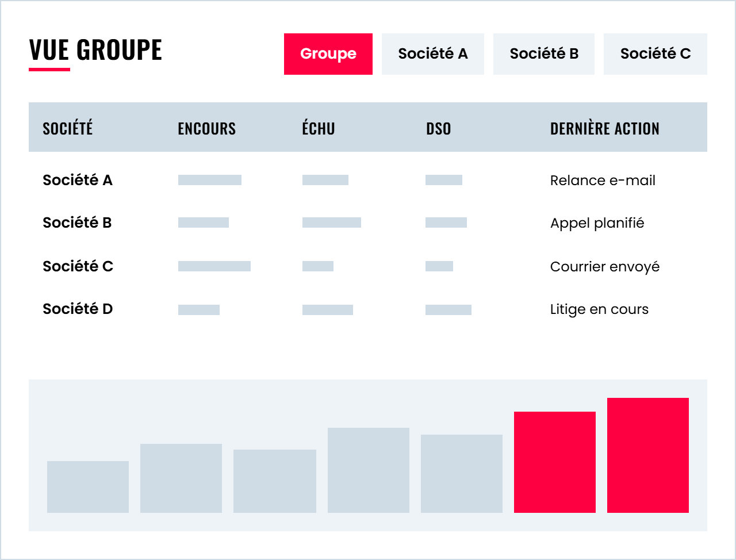This screenshot has width=736, height=560.
Task: Click the ENCOURS column header
Action: (207, 128)
